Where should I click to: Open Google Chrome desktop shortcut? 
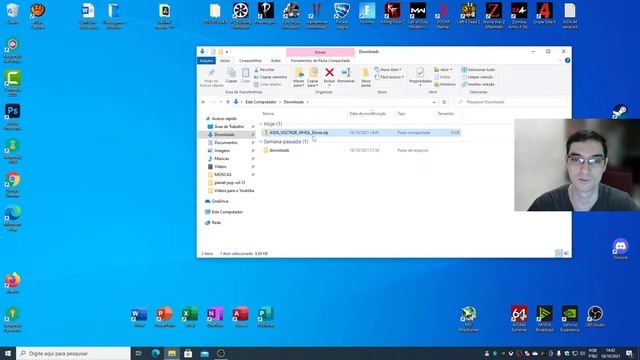click(13, 184)
